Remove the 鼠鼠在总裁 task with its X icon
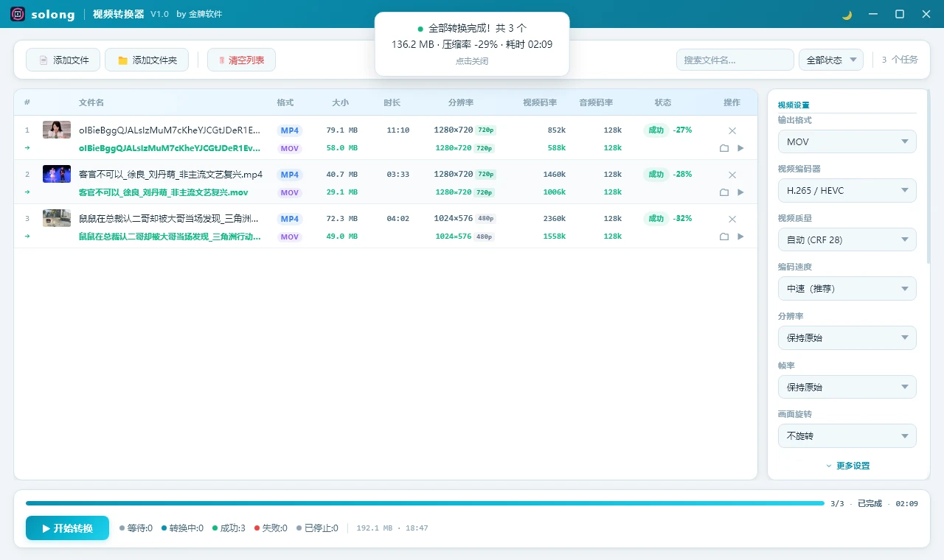The width and height of the screenshot is (944, 560). 732,219
